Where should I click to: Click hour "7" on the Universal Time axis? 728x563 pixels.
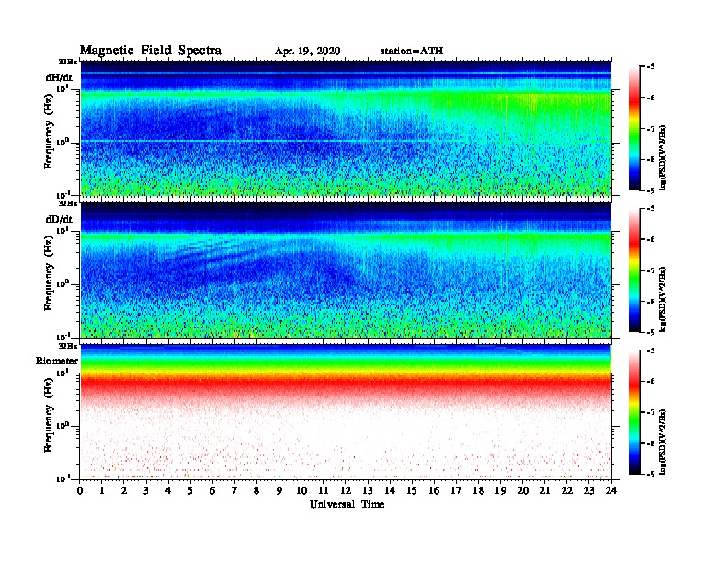tap(235, 490)
